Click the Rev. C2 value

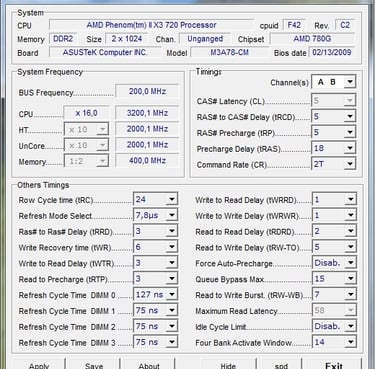345,25
